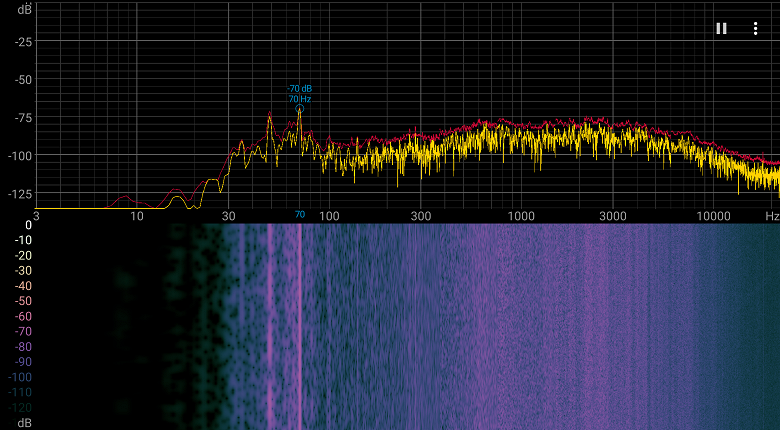
Task: Click the -75 dB spectrum axis label
Action: coord(23,118)
